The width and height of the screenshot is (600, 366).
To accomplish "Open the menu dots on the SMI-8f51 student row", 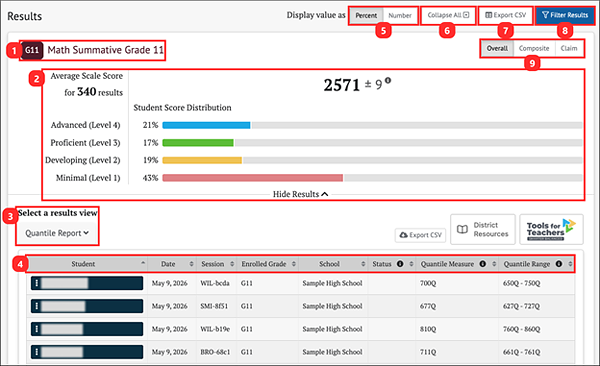I will tap(37, 306).
